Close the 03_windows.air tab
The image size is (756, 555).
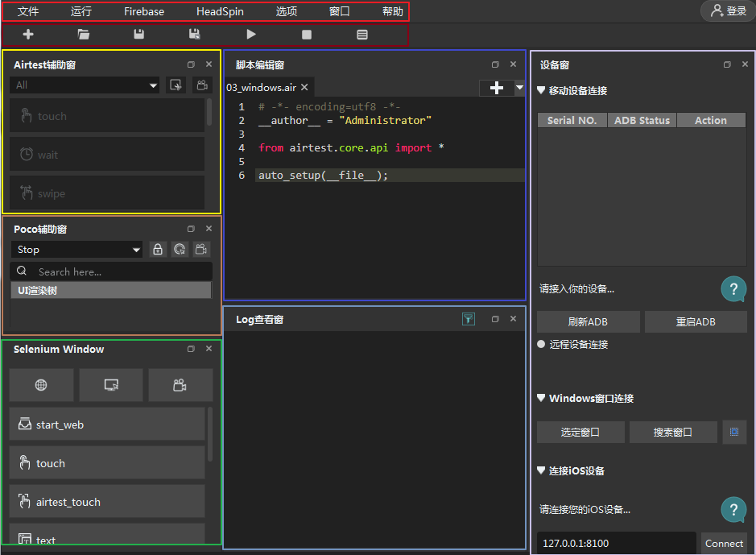[304, 87]
